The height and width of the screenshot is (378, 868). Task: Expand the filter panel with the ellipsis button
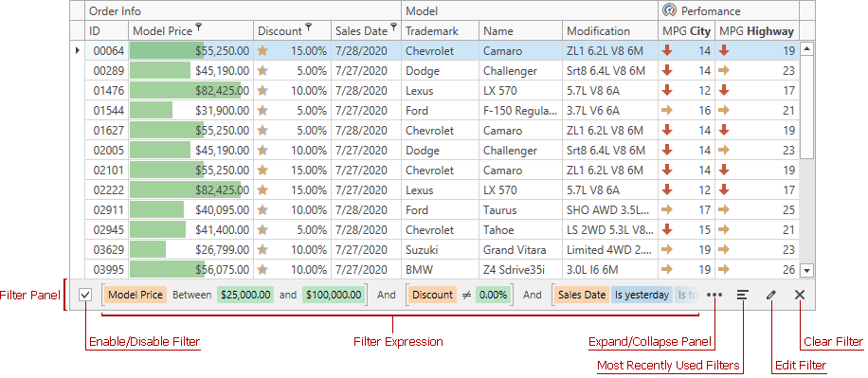point(714,295)
